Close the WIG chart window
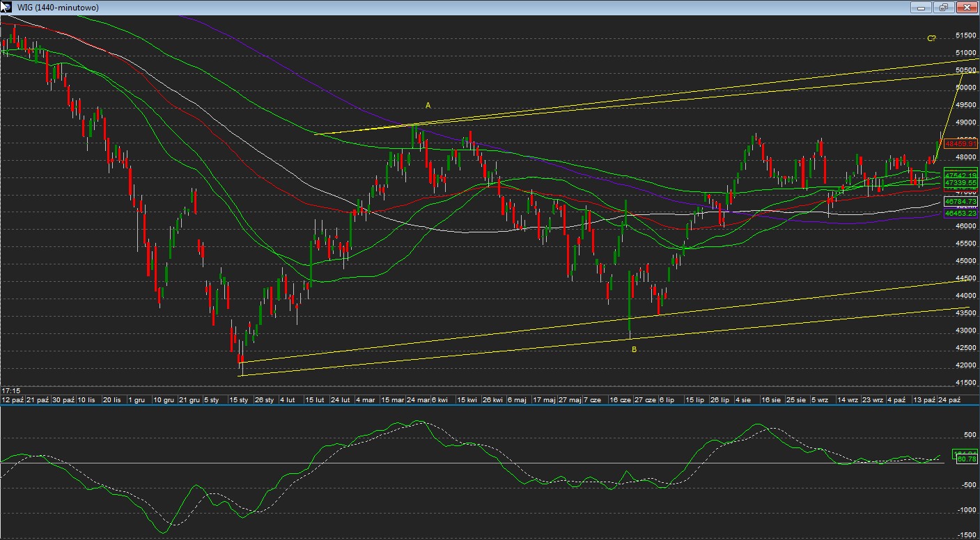The image size is (980, 540). coord(965,8)
